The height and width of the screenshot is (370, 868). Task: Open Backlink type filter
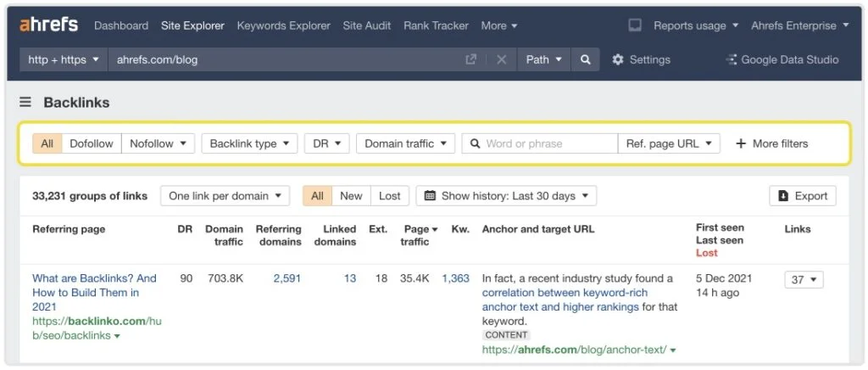250,143
